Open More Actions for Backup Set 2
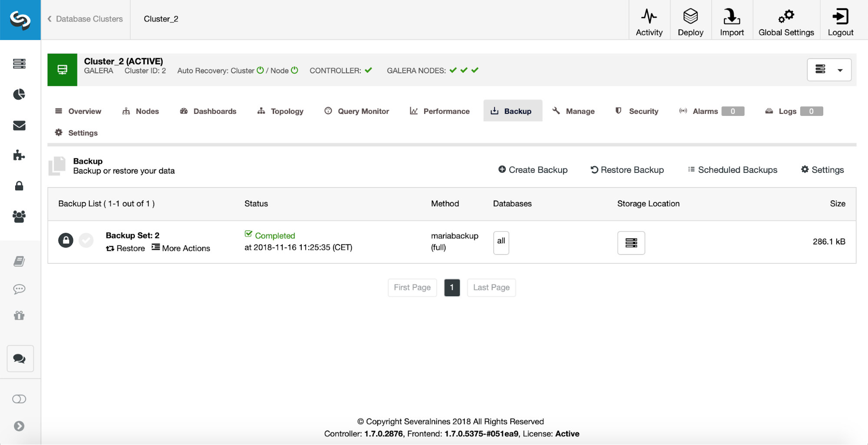868x445 pixels. click(181, 248)
